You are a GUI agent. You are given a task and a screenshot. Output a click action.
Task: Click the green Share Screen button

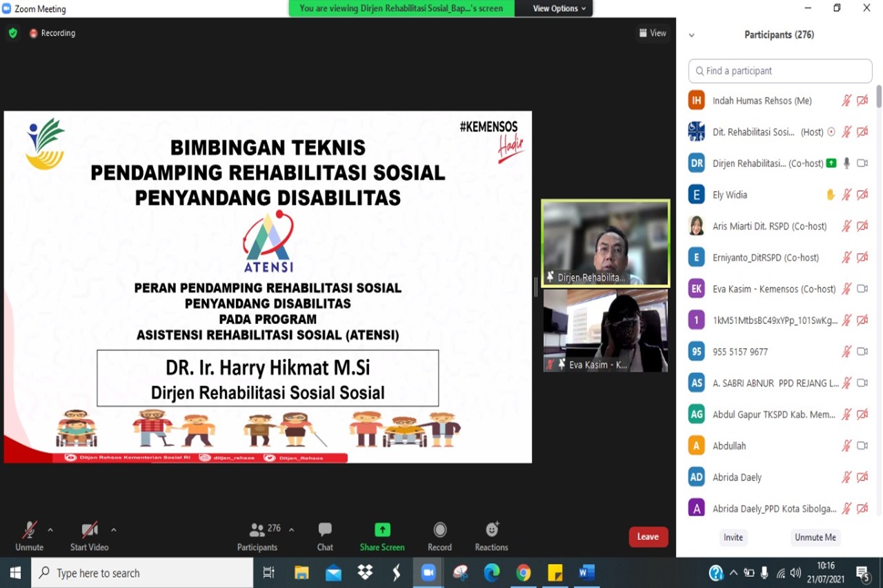[382, 536]
